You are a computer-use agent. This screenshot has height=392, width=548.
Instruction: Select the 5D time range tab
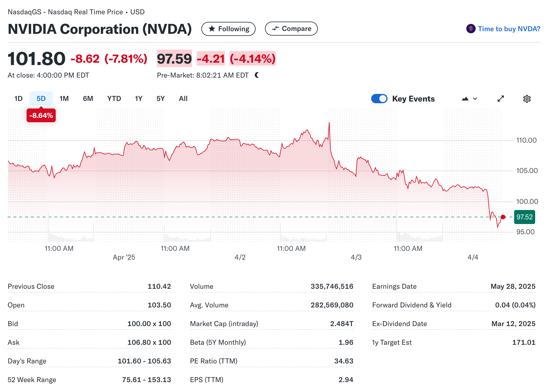(41, 99)
